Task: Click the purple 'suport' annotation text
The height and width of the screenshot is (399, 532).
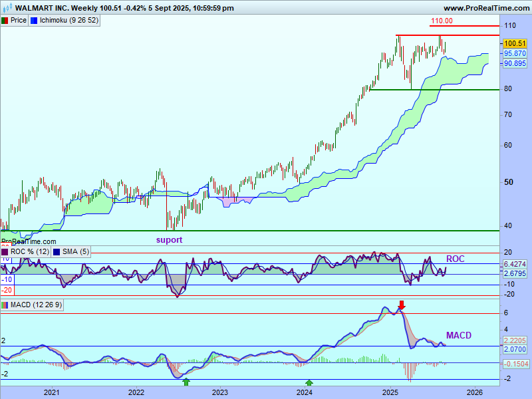Action: pos(169,240)
